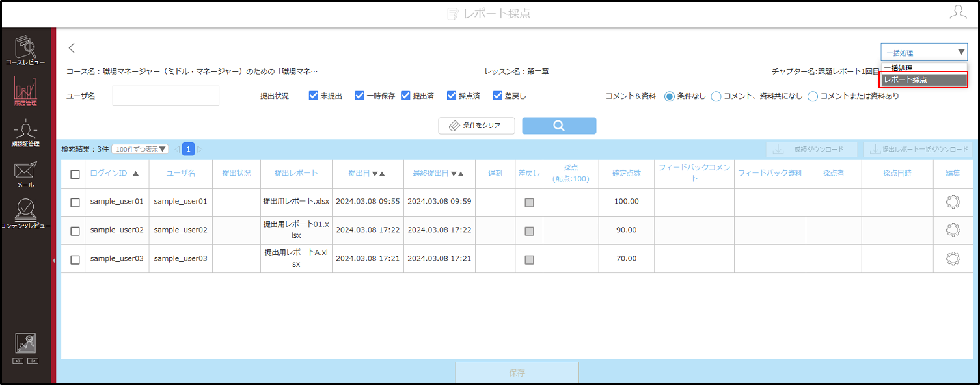The width and height of the screenshot is (980, 385).
Task: Click the フィードバック資料 column header
Action: pos(770,174)
